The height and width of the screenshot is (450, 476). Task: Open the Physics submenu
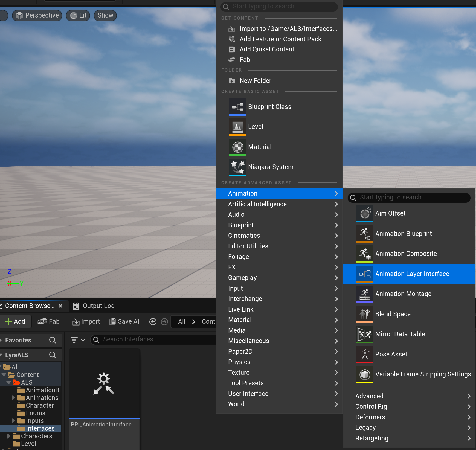click(279, 362)
